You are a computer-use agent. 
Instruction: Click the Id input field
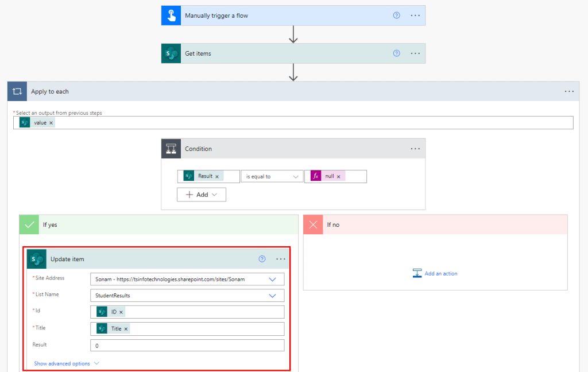187,312
